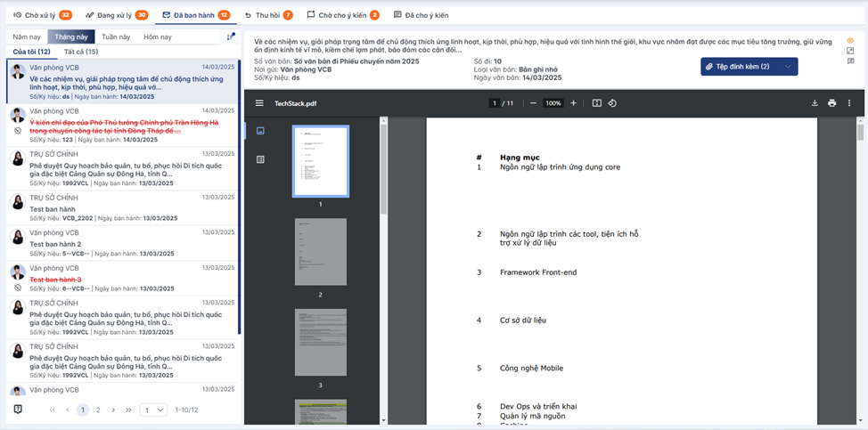The image size is (868, 430).
Task: Click avatar of 'Test ban hành 2' item
Action: click(x=18, y=237)
